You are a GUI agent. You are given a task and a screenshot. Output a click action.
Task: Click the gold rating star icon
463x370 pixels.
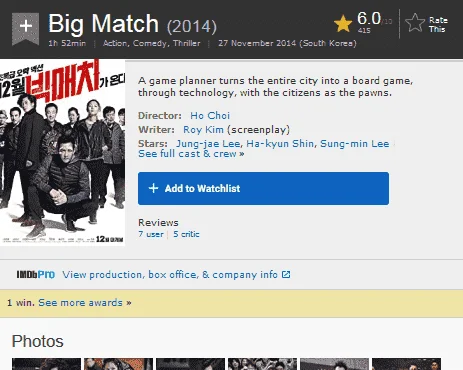tap(343, 24)
